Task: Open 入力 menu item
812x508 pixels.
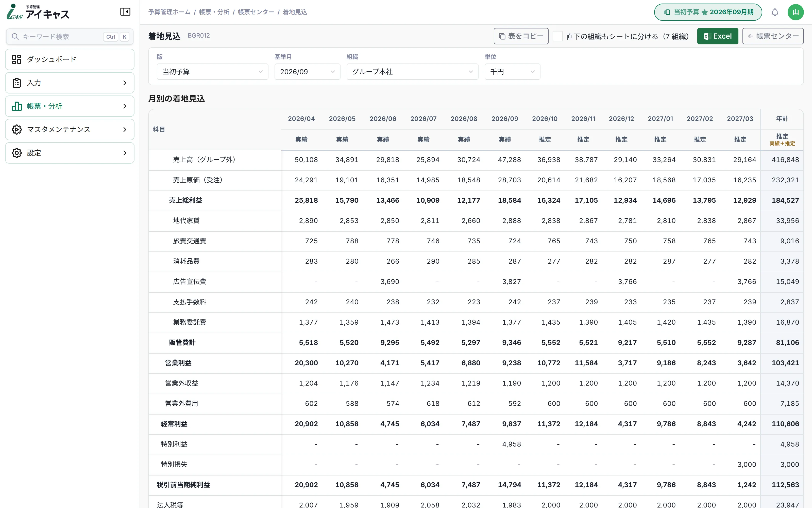Action: pos(70,83)
